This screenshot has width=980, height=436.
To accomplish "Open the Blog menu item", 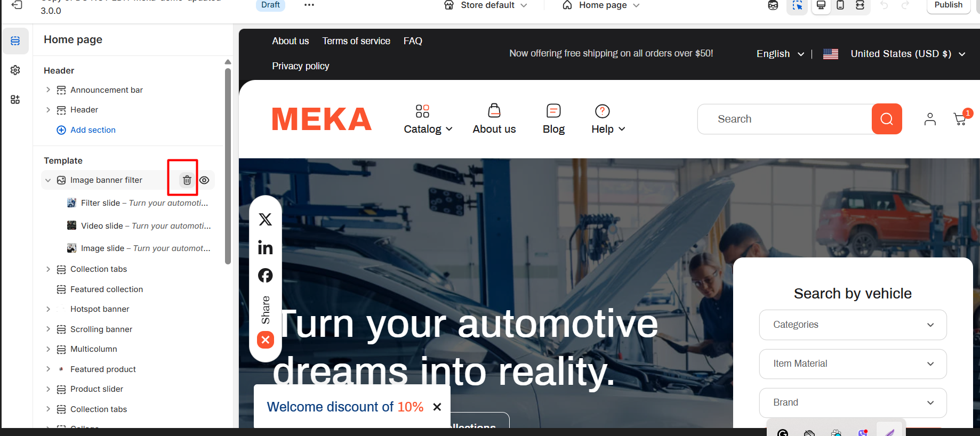I will 553,119.
